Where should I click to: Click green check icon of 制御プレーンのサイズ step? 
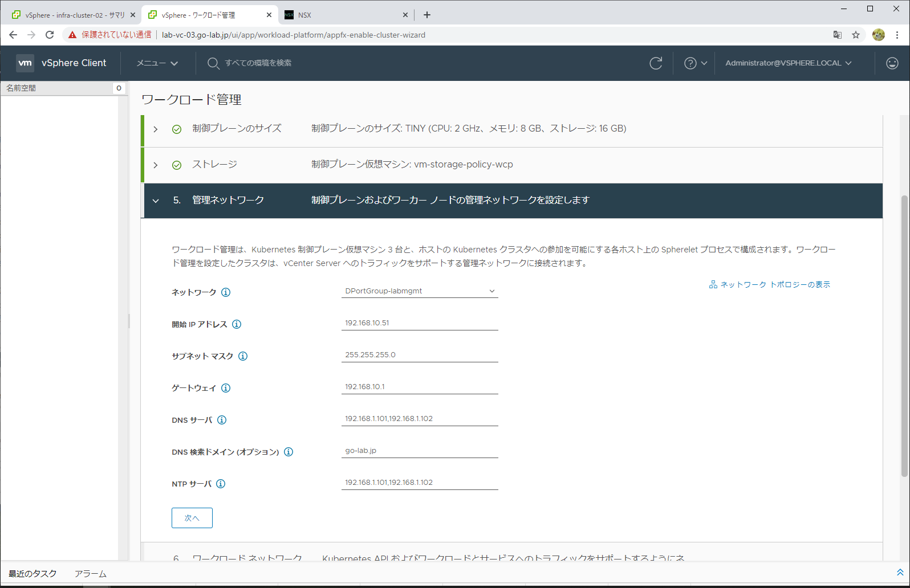tap(177, 129)
